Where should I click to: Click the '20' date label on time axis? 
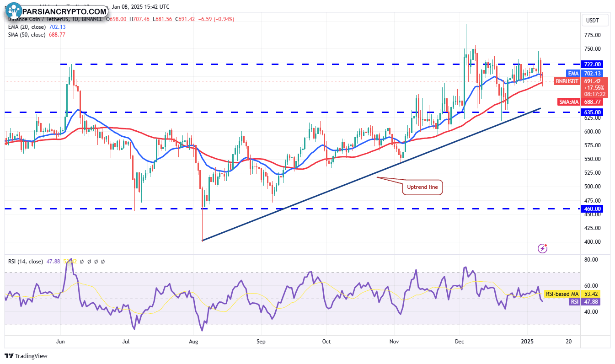pos(568,341)
